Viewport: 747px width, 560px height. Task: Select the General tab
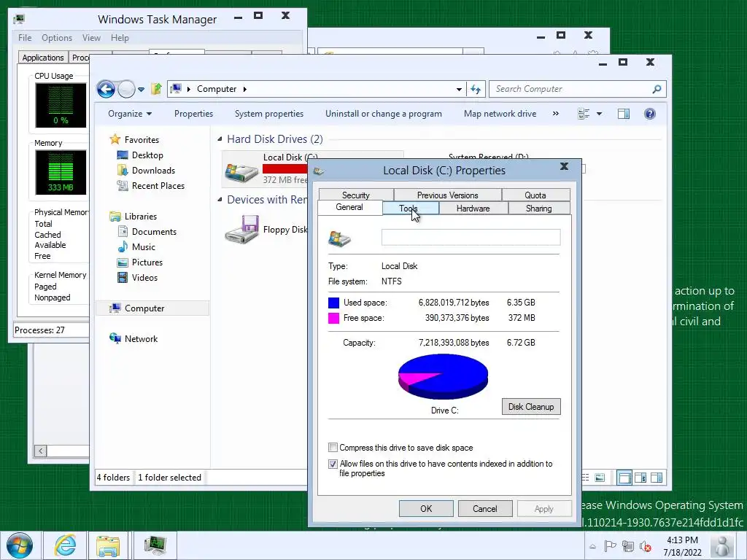point(349,207)
